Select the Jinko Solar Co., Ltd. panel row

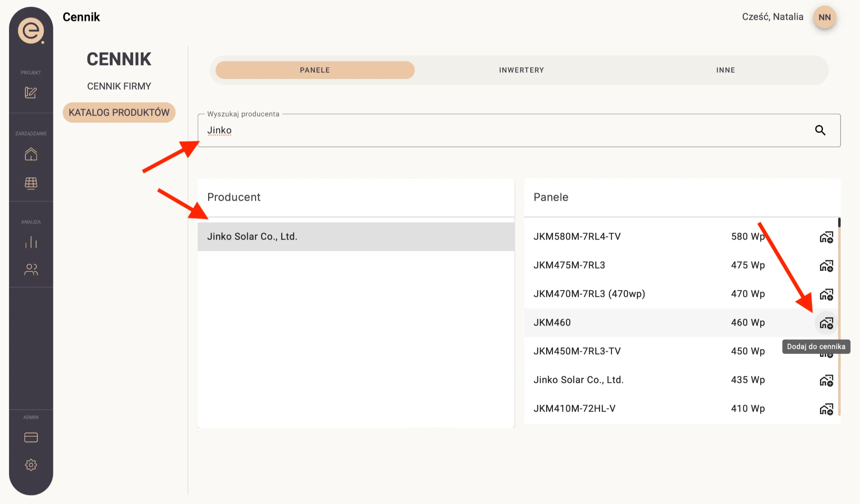682,380
